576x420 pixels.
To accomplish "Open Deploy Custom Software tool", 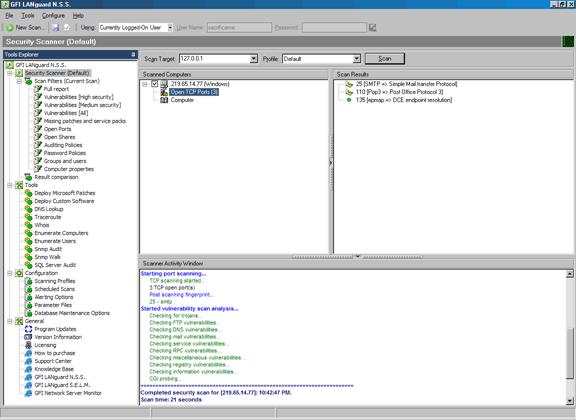I will point(64,201).
